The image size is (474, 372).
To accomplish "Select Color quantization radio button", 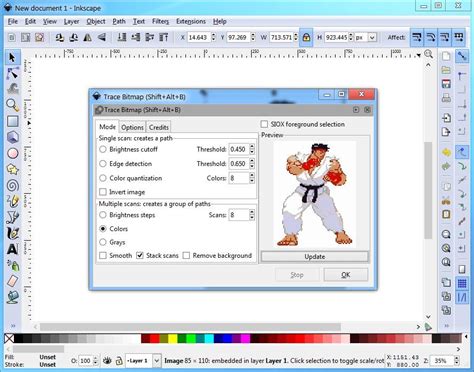I will [x=103, y=178].
